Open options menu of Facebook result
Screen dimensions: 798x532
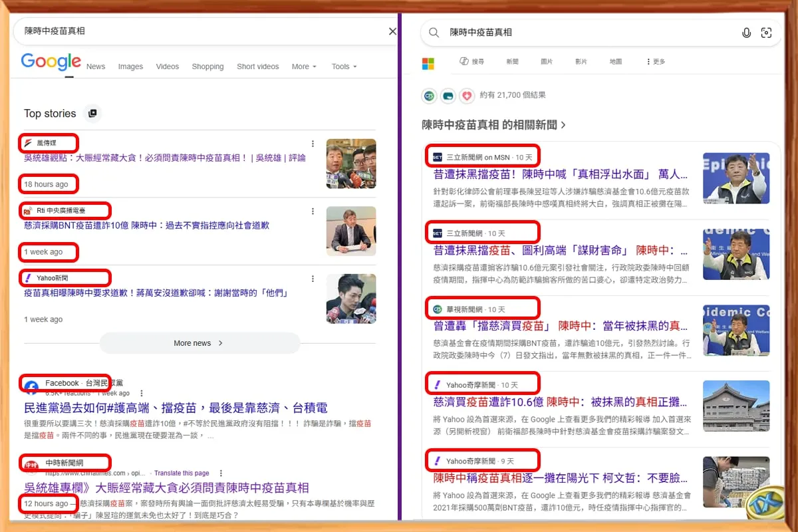point(141,393)
